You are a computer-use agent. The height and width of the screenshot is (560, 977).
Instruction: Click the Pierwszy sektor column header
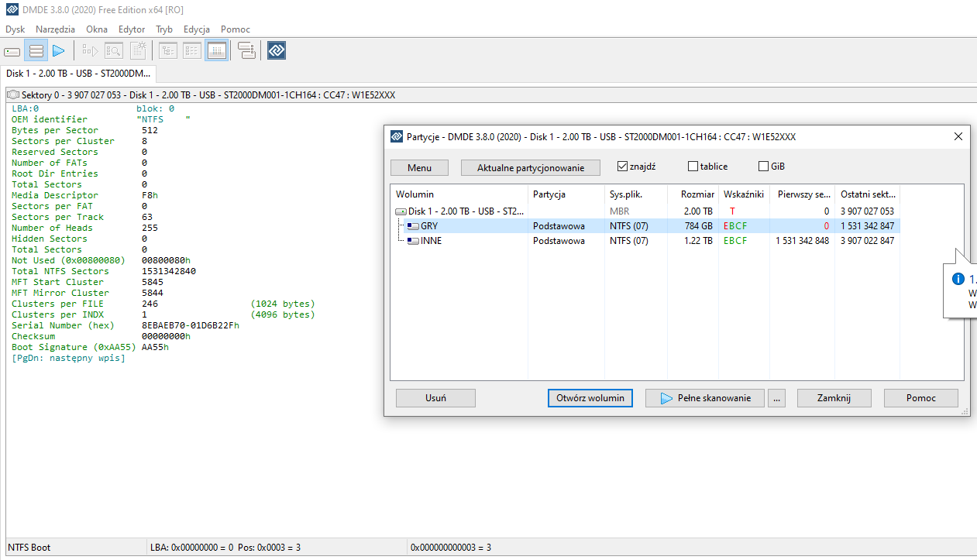tap(803, 194)
